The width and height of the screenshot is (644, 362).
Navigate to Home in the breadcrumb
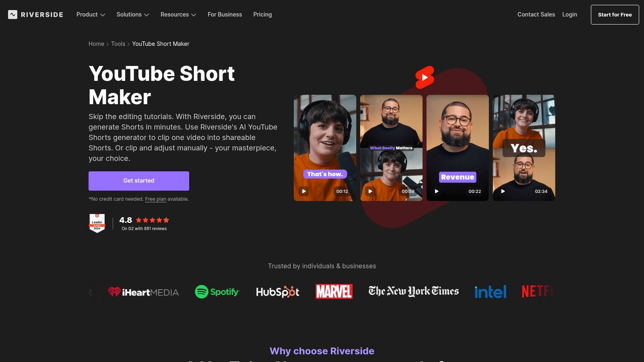96,44
